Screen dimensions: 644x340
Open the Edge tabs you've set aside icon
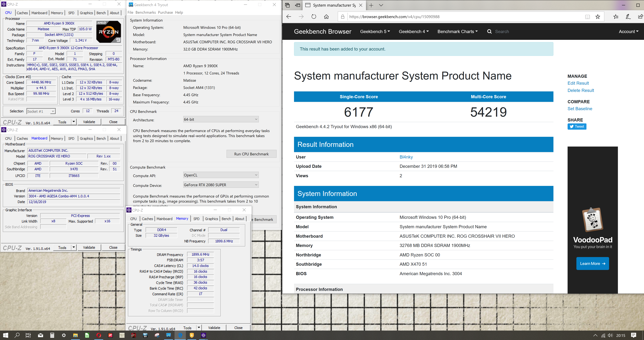click(x=287, y=5)
